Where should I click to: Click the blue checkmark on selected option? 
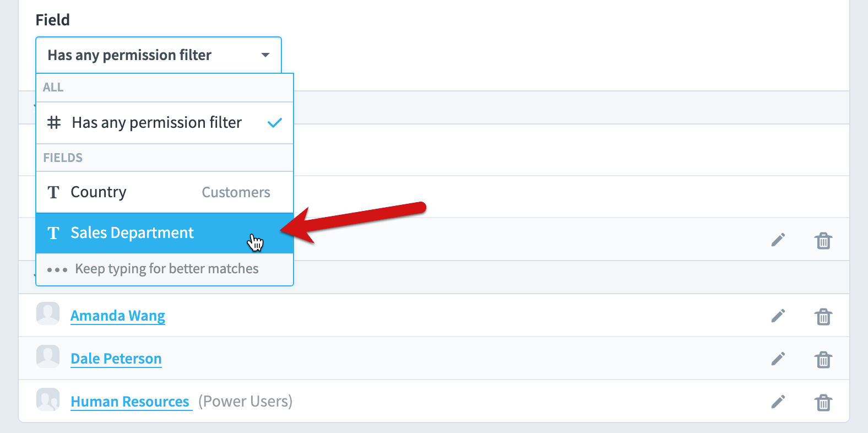275,123
